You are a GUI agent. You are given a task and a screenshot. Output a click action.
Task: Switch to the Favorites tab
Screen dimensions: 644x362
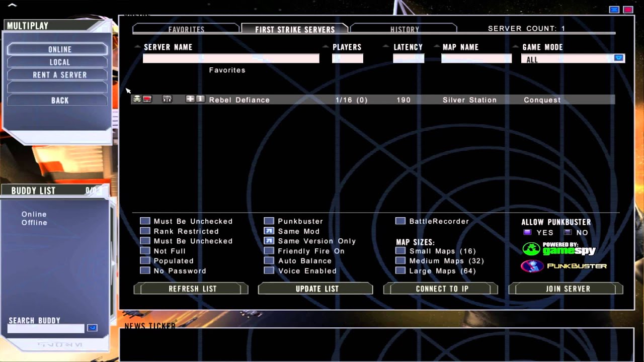186,29
